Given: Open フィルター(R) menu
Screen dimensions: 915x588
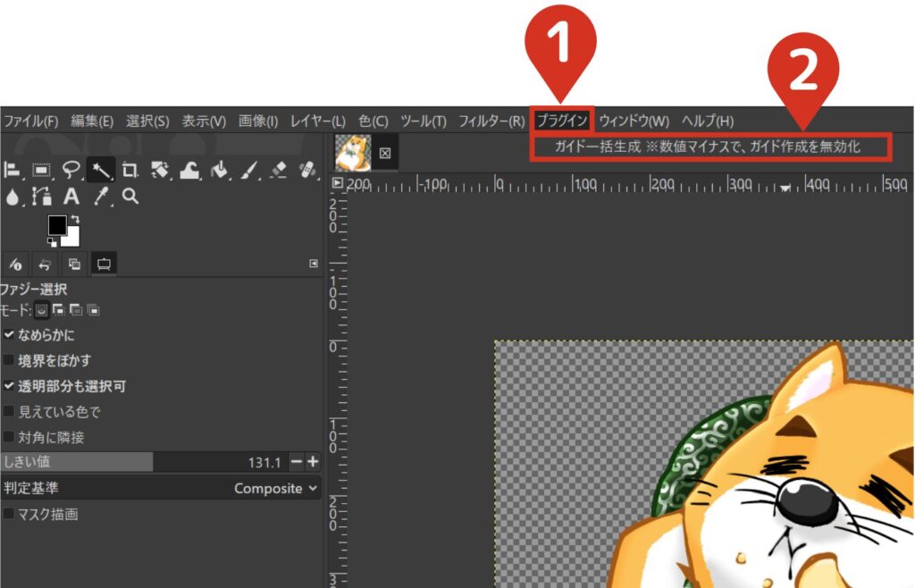Looking at the screenshot, I should coord(491,122).
